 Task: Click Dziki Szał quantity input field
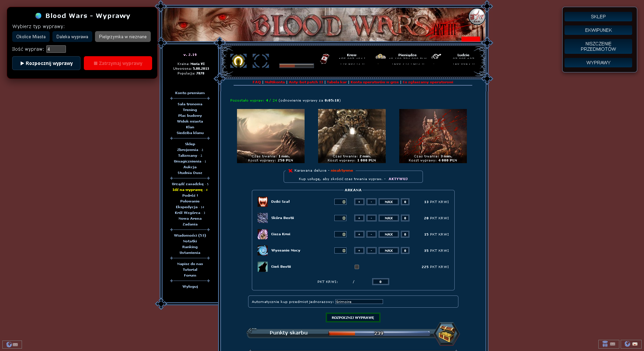point(340,202)
